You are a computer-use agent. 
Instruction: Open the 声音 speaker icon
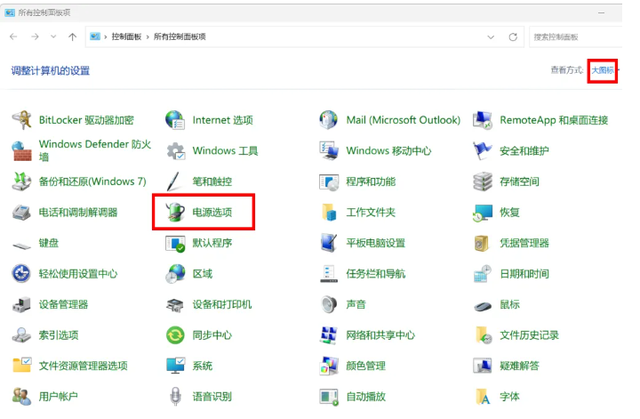click(x=329, y=305)
